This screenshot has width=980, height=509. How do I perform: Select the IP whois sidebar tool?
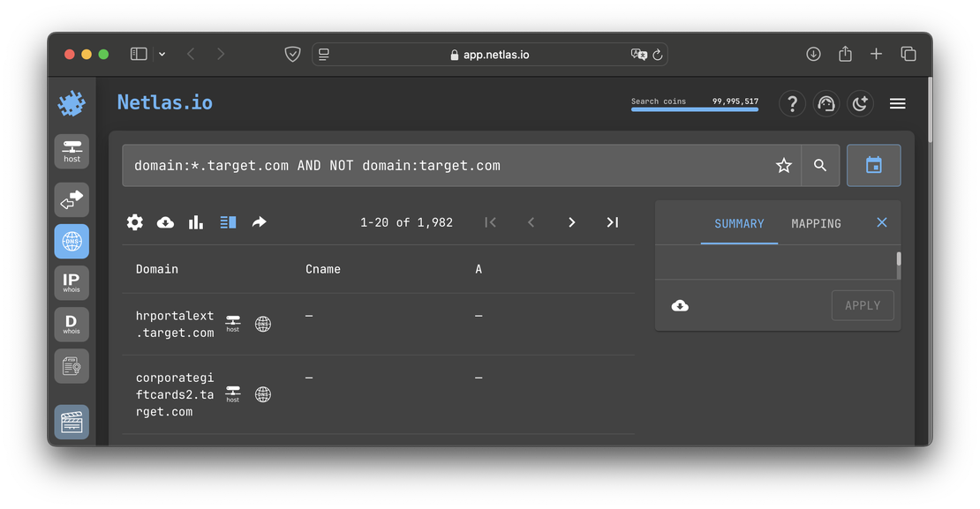72,282
